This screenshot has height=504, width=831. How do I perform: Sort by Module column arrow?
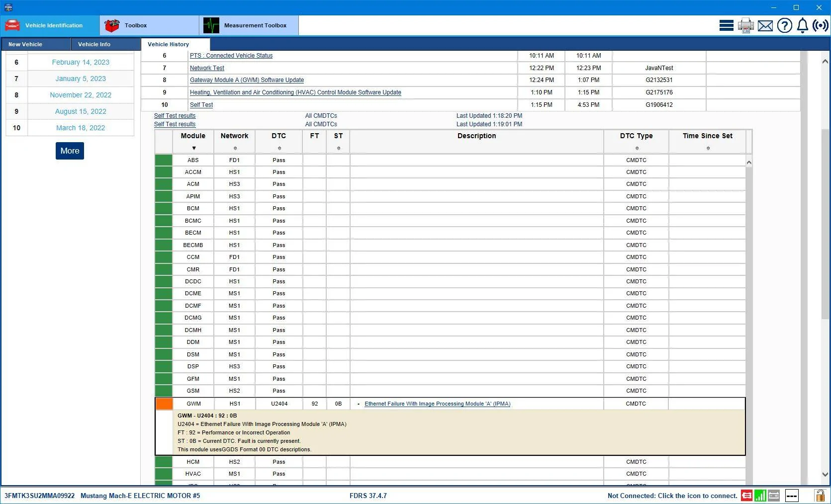tap(193, 148)
